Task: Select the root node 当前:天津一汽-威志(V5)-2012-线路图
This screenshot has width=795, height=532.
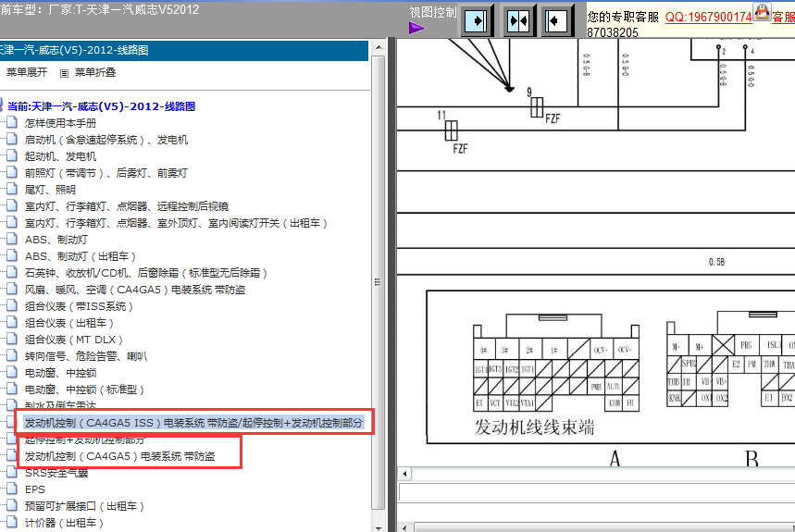Action: point(102,106)
